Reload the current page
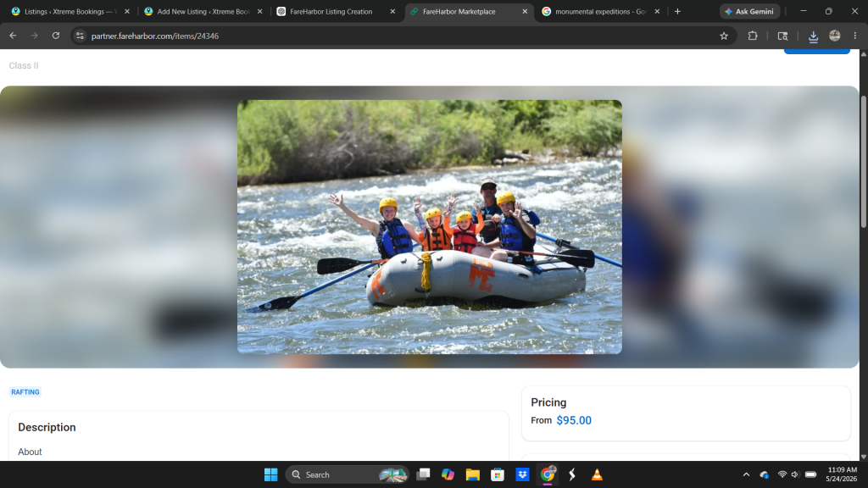This screenshot has height=488, width=868. pyautogui.click(x=56, y=36)
